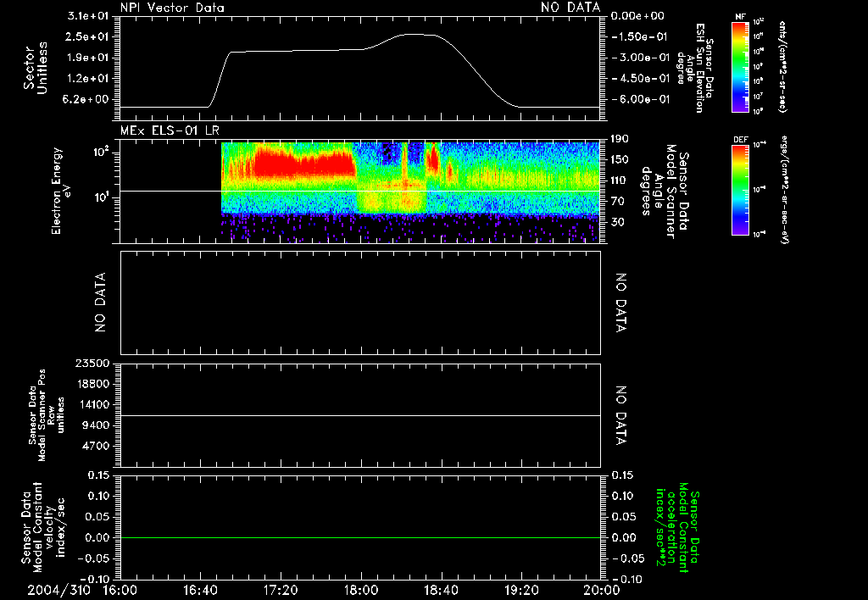Click the right 0.10 acceleration axis value
The height and width of the screenshot is (600, 868).
pos(623,496)
